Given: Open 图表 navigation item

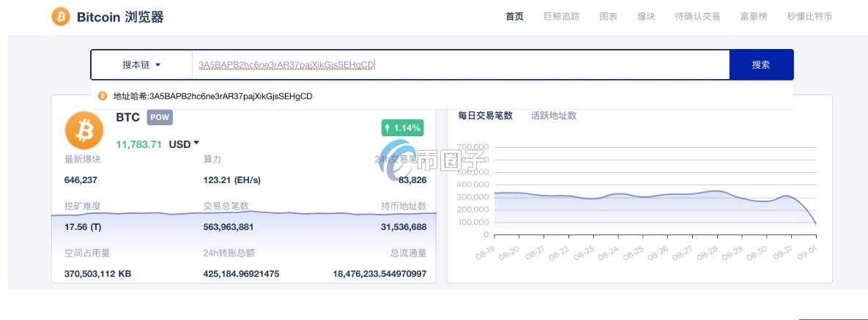Looking at the screenshot, I should pyautogui.click(x=609, y=17).
